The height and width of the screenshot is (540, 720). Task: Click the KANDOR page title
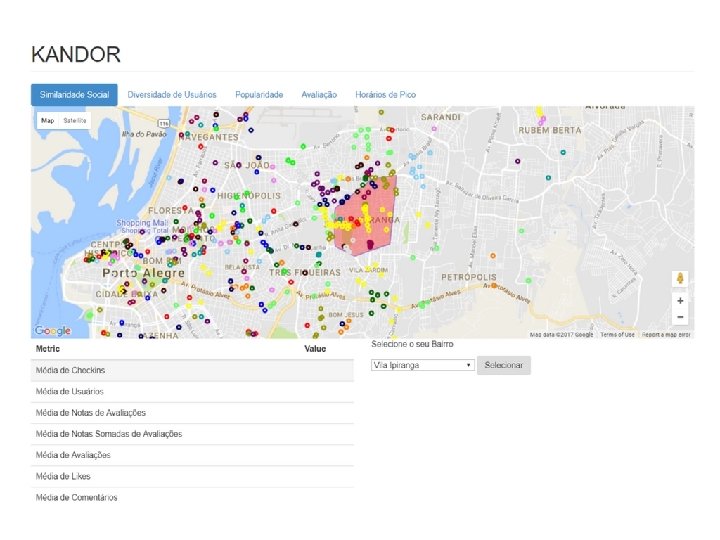pyautogui.click(x=76, y=55)
